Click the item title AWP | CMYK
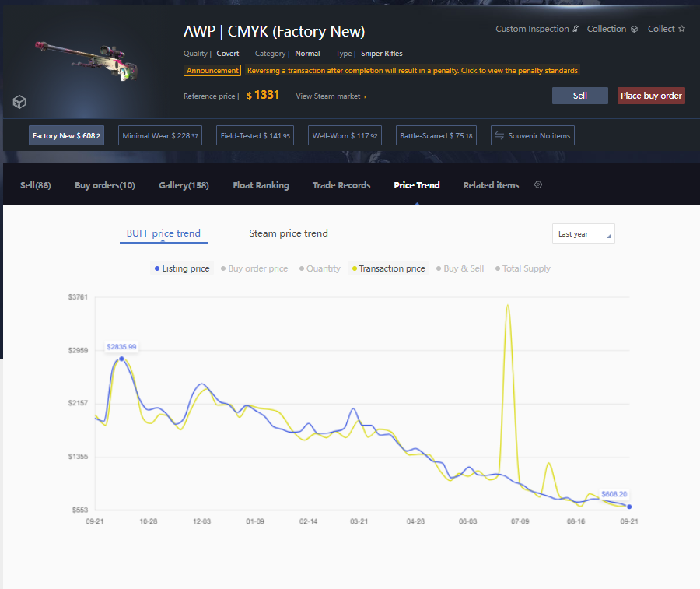The image size is (700, 589). click(274, 32)
